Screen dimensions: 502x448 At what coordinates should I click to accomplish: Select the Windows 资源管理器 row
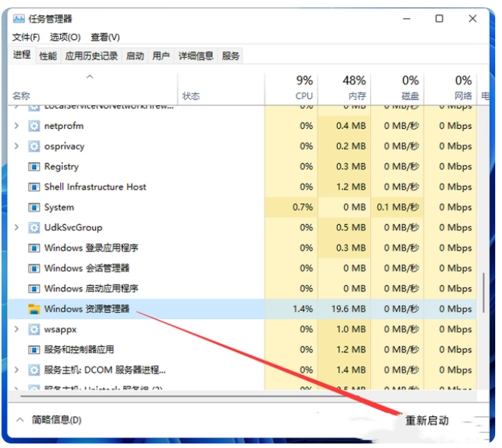coord(242,309)
